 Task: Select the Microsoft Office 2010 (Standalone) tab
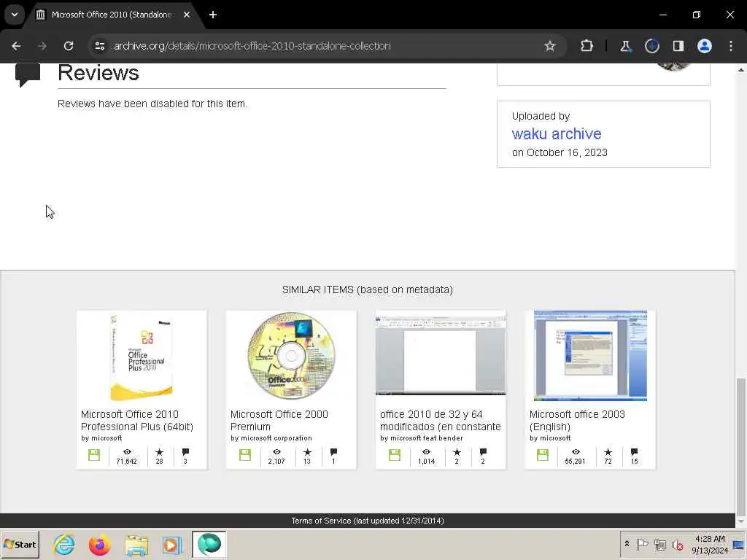(113, 15)
